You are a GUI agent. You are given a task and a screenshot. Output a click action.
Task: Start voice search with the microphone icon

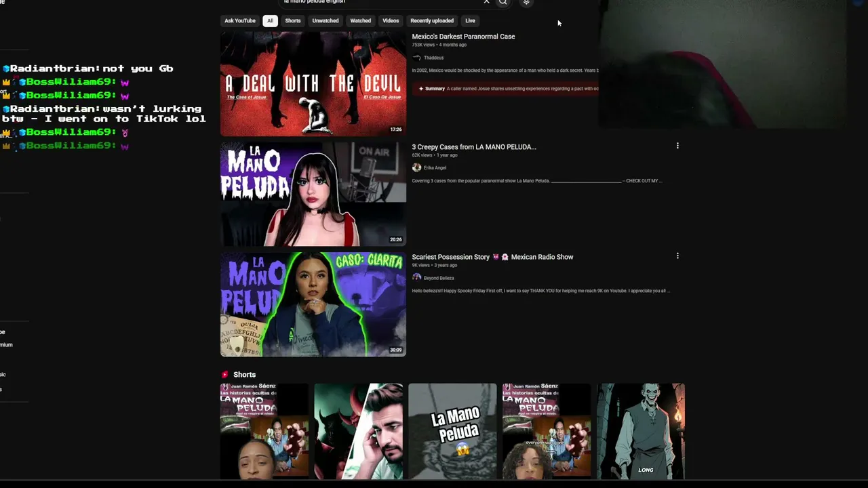[526, 2]
